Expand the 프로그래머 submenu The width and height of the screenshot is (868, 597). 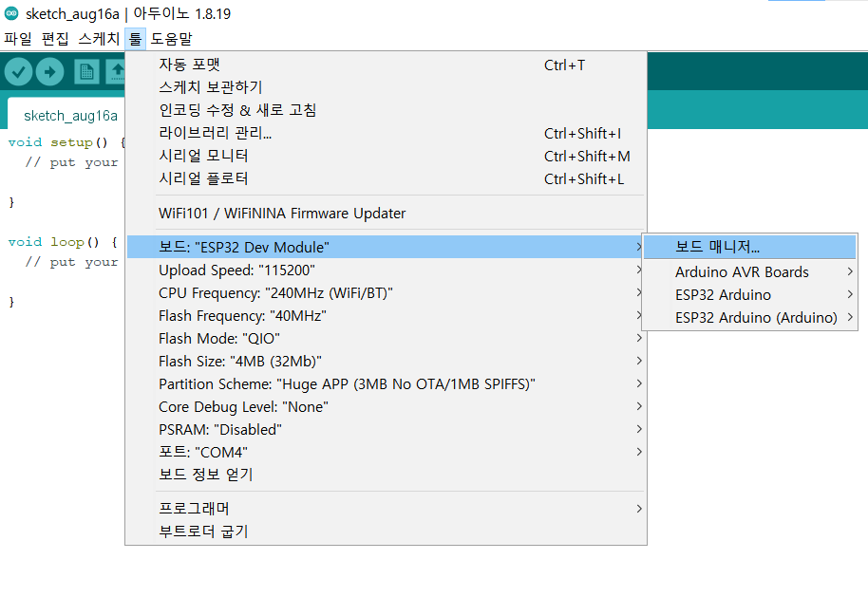387,509
